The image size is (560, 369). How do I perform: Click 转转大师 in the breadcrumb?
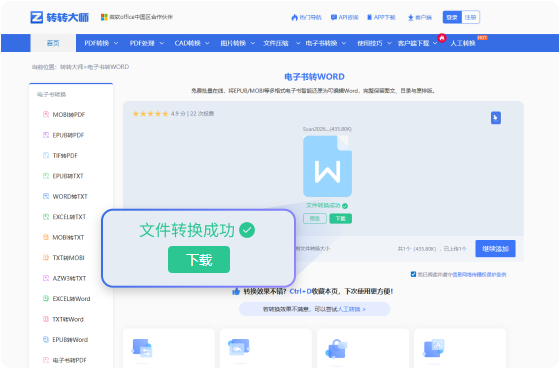coord(71,67)
